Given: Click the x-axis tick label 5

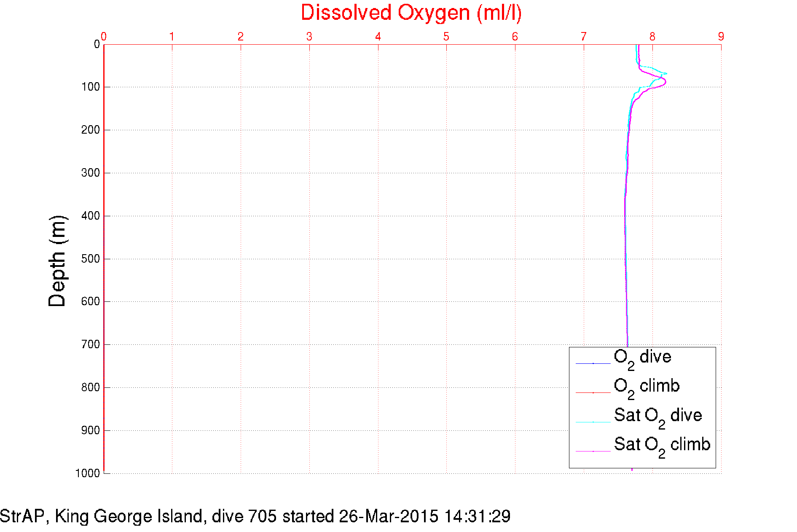Looking at the screenshot, I should click(446, 37).
